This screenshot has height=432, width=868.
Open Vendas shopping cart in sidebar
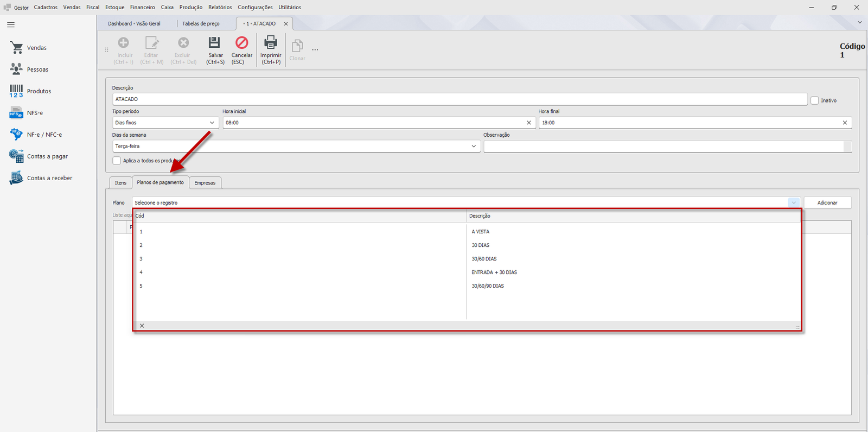point(17,48)
